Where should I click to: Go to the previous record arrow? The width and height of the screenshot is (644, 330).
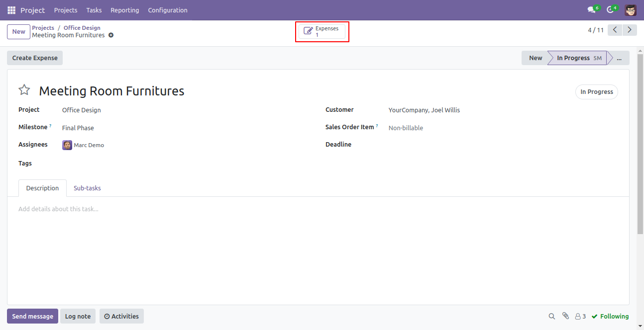[616, 30]
